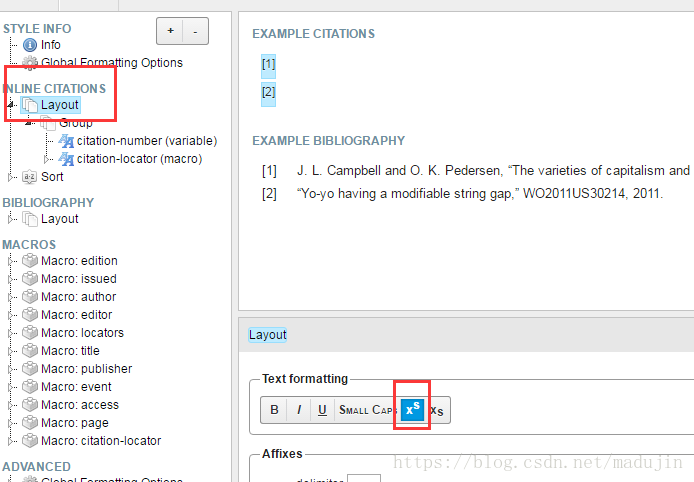This screenshot has height=482, width=694.
Task: Click the Macro: locators block icon
Action: 30,333
